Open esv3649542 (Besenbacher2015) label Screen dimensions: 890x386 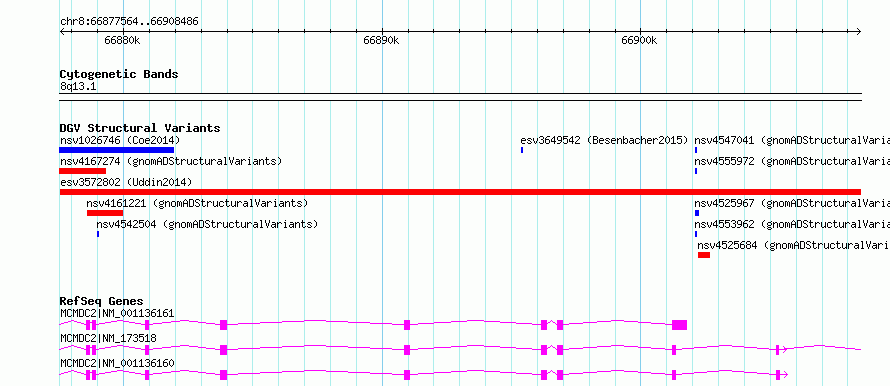click(x=604, y=140)
